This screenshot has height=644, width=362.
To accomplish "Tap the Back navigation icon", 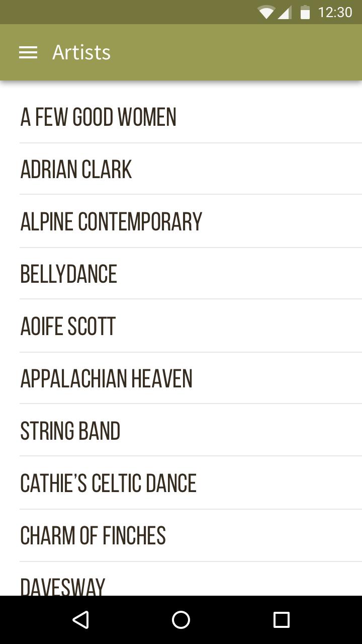I will click(x=80, y=619).
